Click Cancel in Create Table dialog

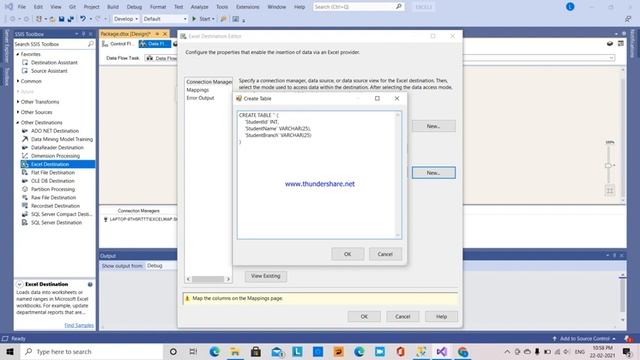pos(385,254)
